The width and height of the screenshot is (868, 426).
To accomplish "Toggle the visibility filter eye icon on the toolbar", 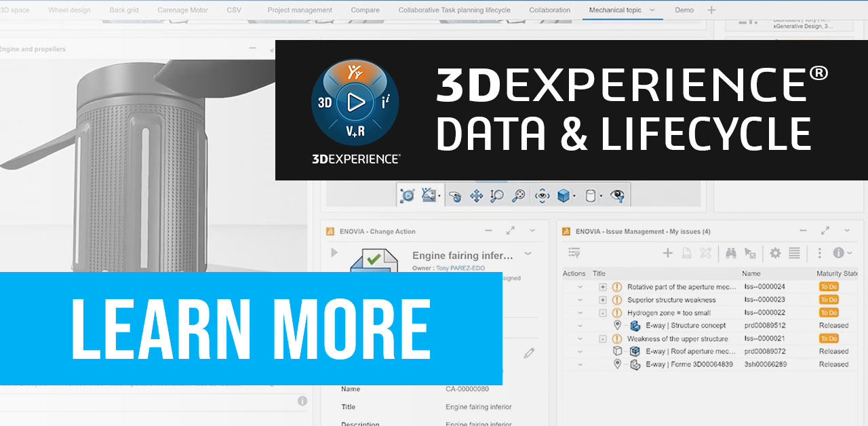I will tap(617, 195).
